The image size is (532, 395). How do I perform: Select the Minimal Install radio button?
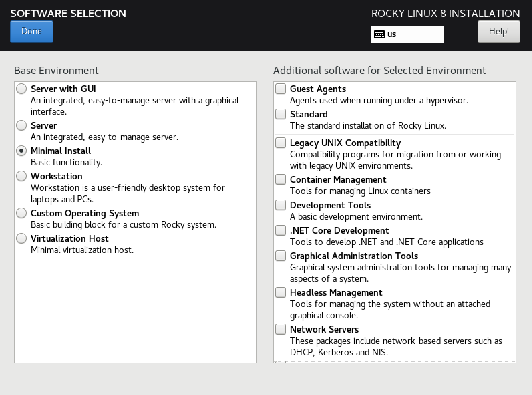coord(21,151)
